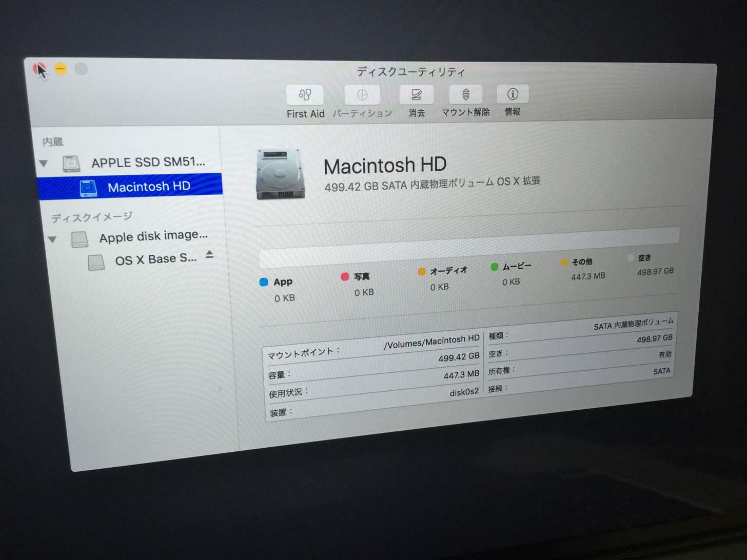Click the OS X Base S... volume icon
The height and width of the screenshot is (560, 747).
[x=96, y=262]
